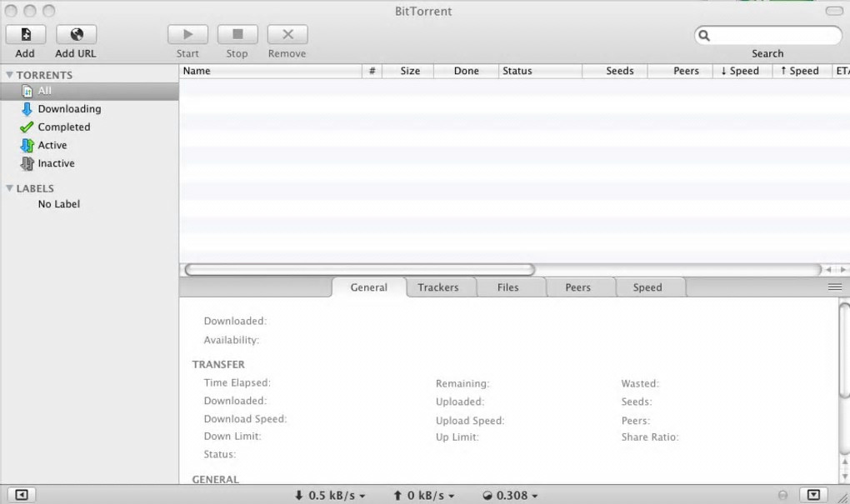The width and height of the screenshot is (850, 504).
Task: Click the Add torrent toolbar icon
Action: coord(26,35)
